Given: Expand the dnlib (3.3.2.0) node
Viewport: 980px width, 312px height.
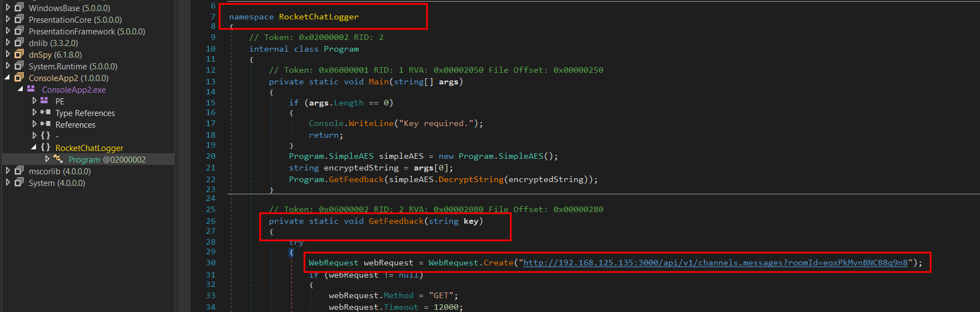Looking at the screenshot, I should pos(8,43).
